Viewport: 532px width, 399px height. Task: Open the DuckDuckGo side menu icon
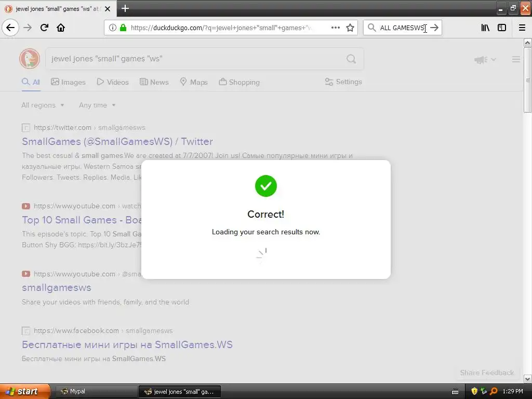[516, 59]
